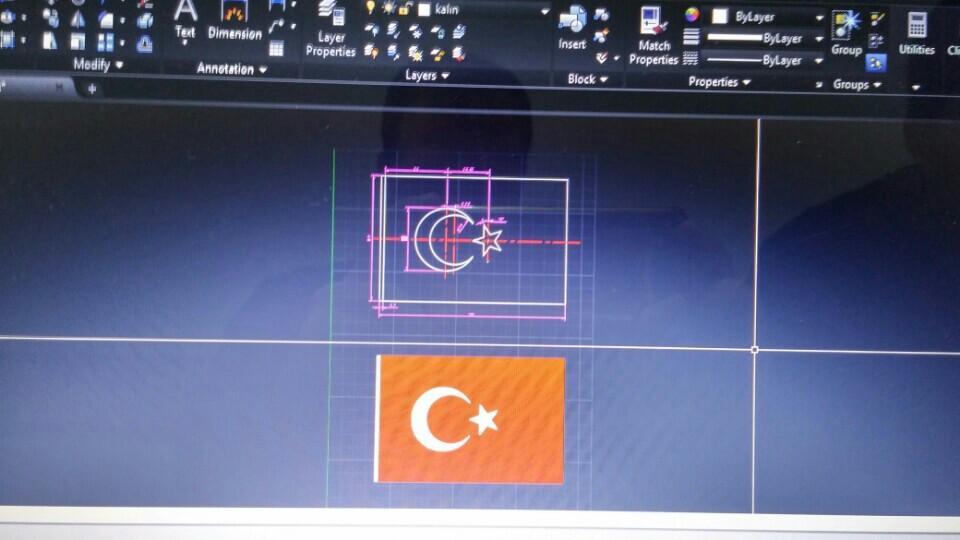Click the layer Isolate icon
The height and width of the screenshot is (540, 960).
[x=392, y=29]
